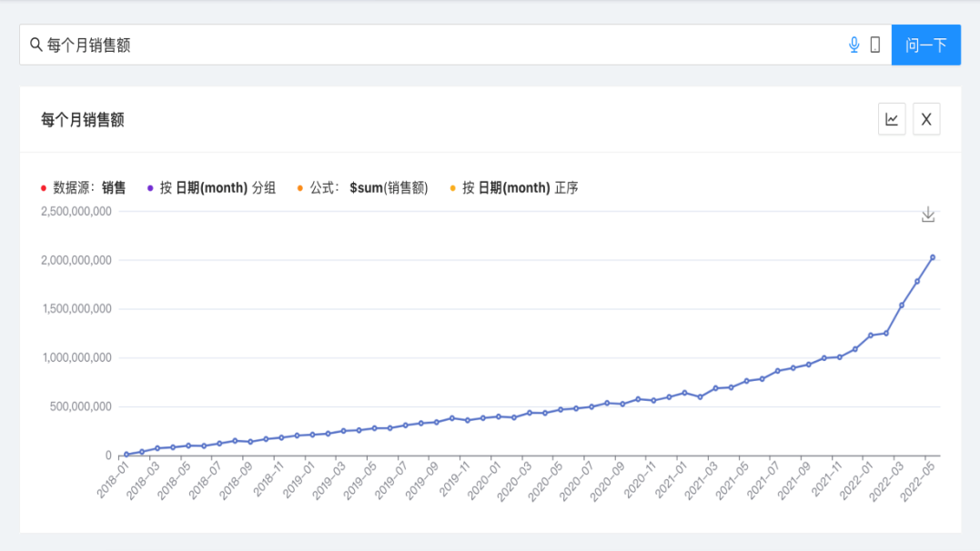Click the 公式: $sum(销售额) tag
The width and height of the screenshot is (980, 551).
click(362, 188)
